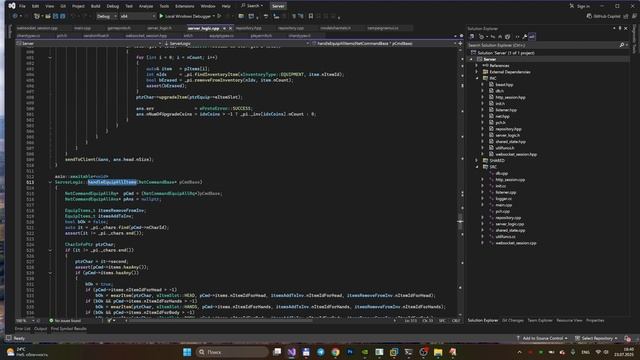Click Visual Studio taskbar icon
This screenshot has width=640, height=360.
coord(291,352)
